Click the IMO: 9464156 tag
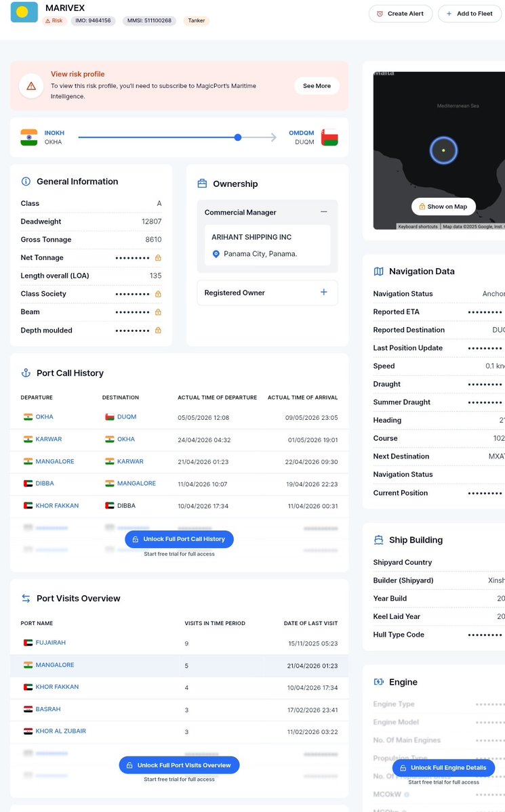505x812 pixels. point(93,21)
